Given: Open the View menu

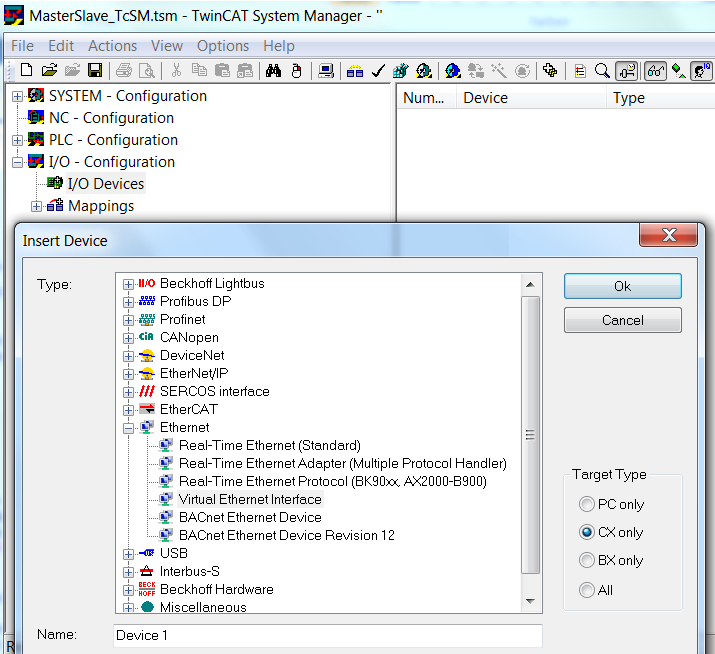Looking at the screenshot, I should (x=167, y=46).
